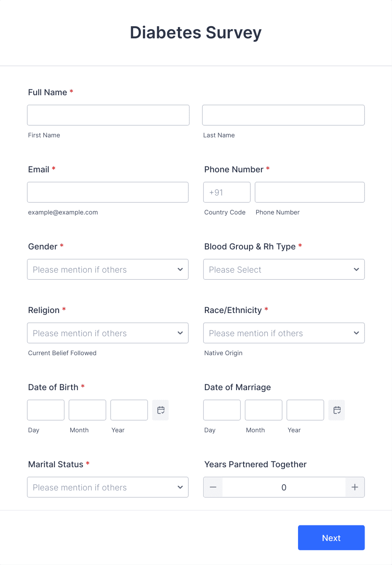Click the Phone Number input field

(309, 192)
